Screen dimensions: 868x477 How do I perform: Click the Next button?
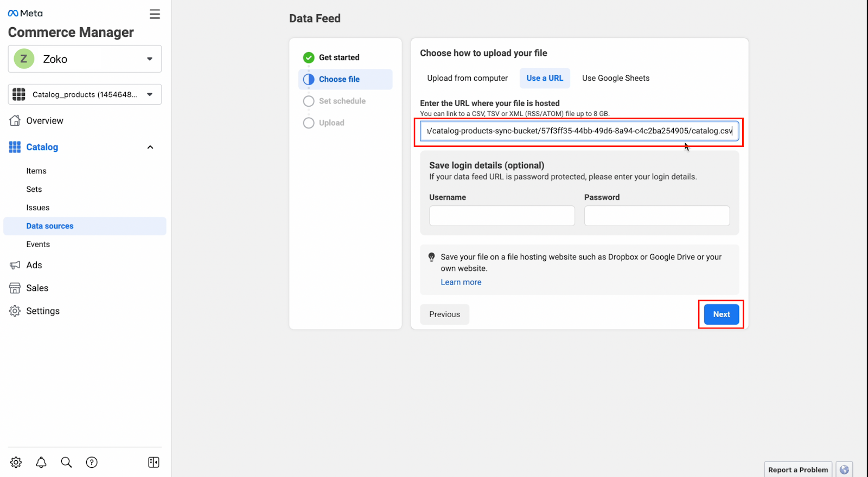point(722,314)
